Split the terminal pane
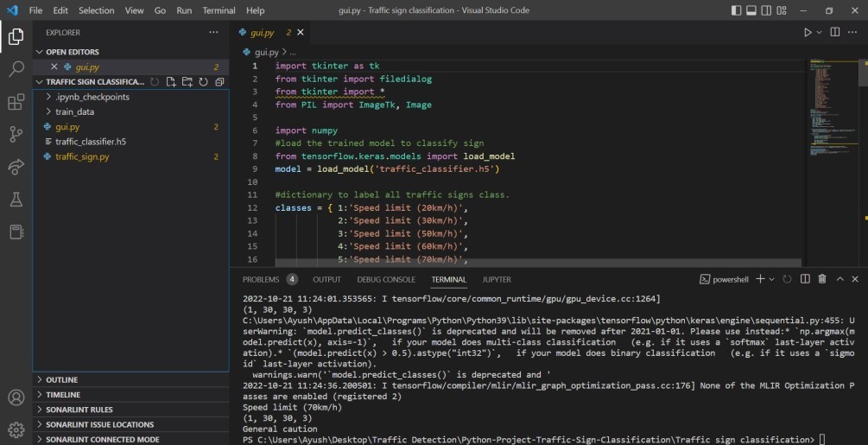 click(805, 279)
